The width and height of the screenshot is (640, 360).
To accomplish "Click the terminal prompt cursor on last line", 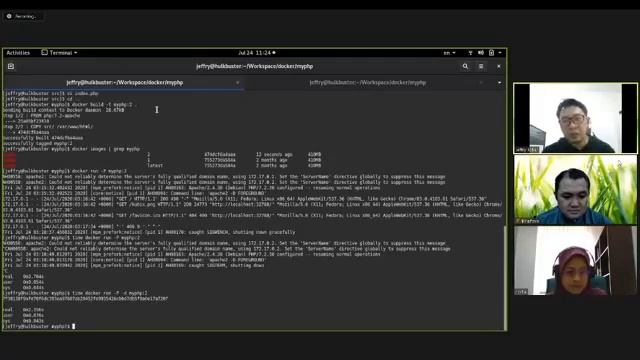I will click(73, 326).
